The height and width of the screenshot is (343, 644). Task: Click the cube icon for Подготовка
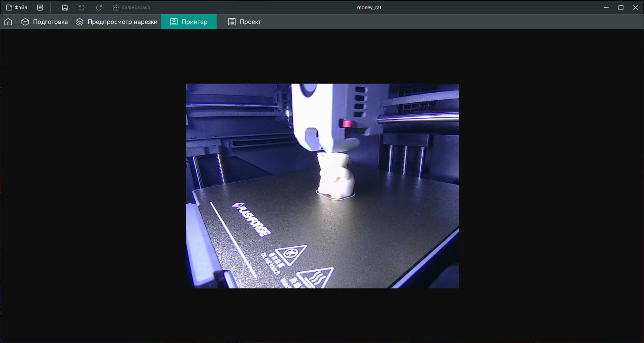25,22
